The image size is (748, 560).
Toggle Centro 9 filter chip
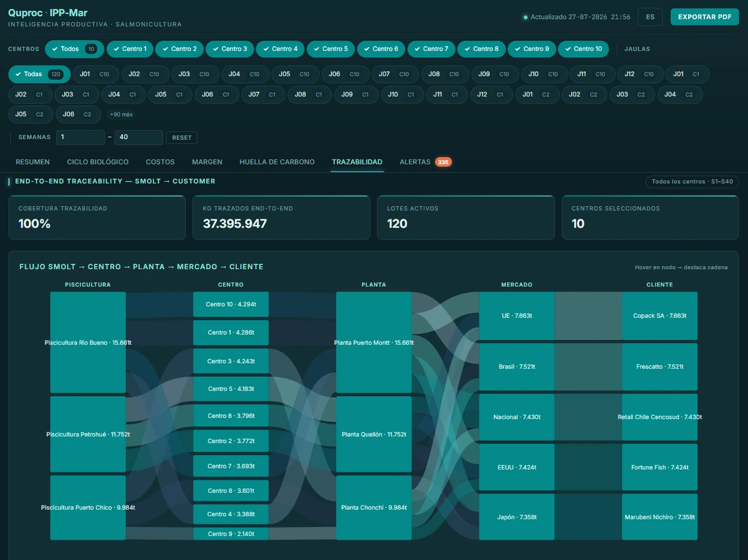point(532,49)
